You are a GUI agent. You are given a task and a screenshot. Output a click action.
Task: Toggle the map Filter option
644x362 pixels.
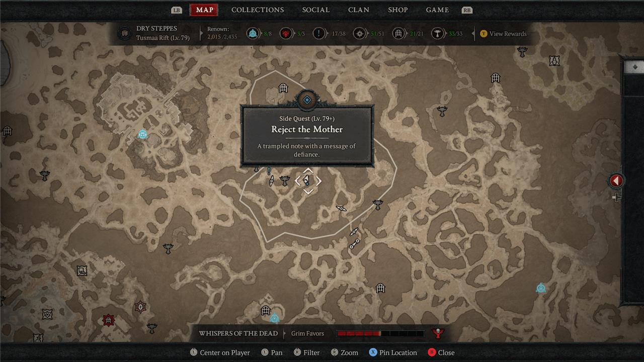tap(306, 352)
